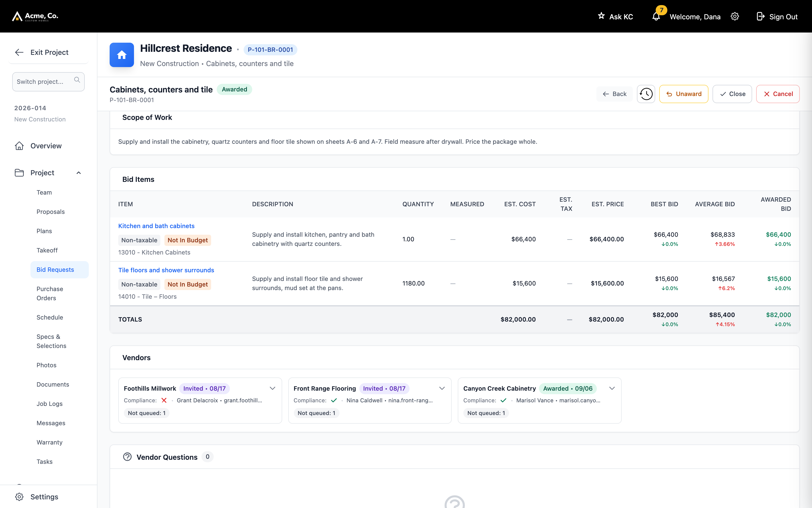Click the Back button
Screen dimensions: 812x508
point(614,94)
